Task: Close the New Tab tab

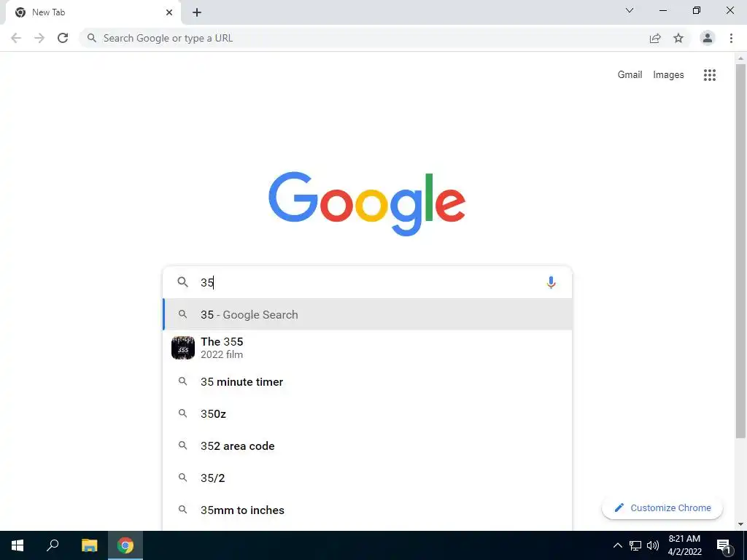Action: [169, 12]
